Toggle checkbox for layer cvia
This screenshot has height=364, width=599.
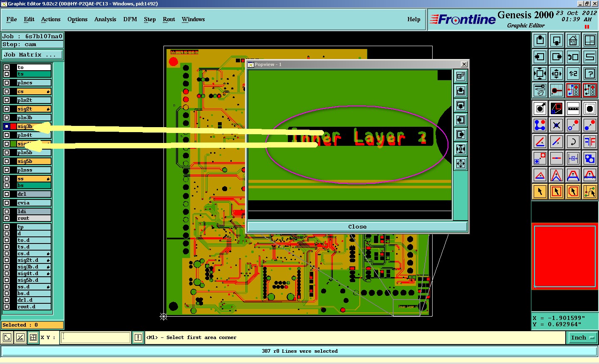[x=7, y=203]
